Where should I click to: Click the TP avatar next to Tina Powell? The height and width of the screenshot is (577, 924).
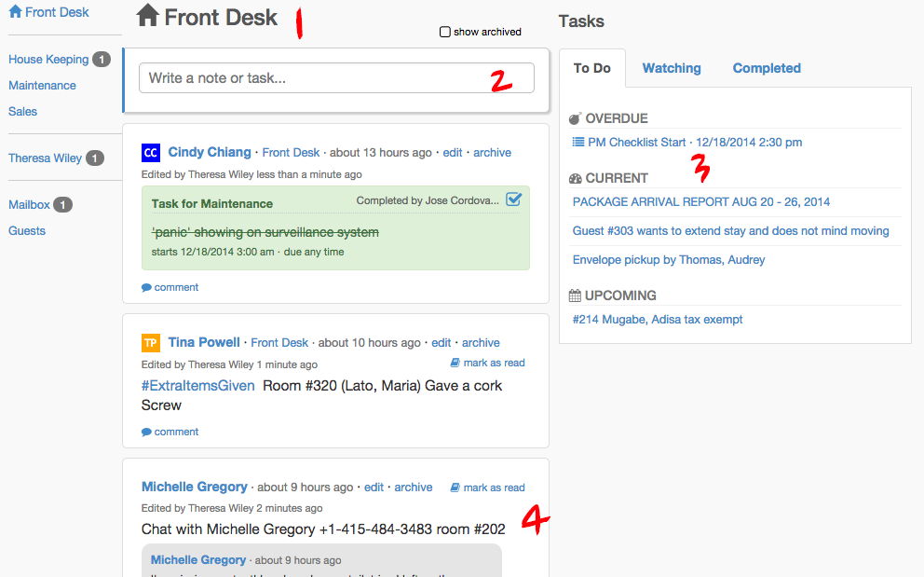151,343
